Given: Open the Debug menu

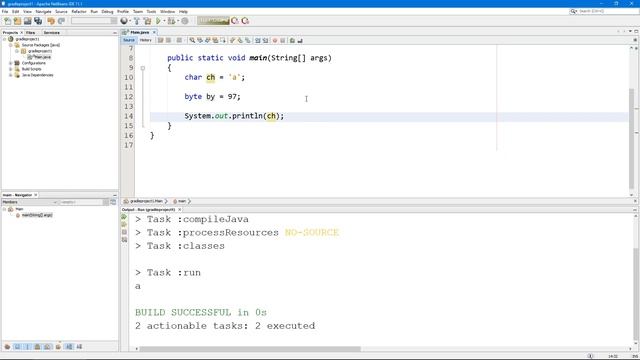Looking at the screenshot, I should pos(107,11).
